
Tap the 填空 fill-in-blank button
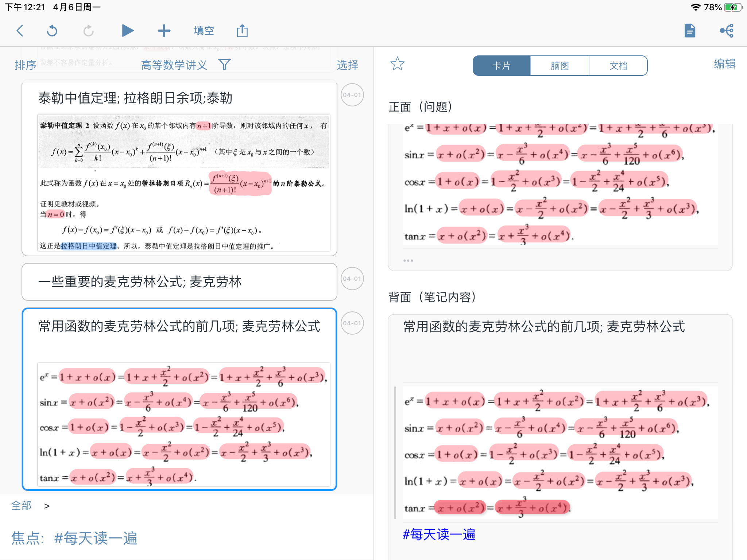(204, 31)
